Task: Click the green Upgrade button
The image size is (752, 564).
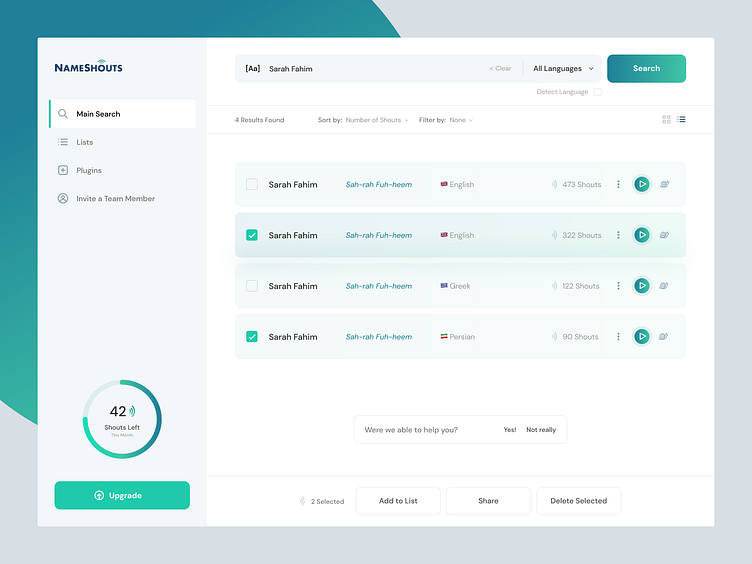Action: (x=122, y=495)
